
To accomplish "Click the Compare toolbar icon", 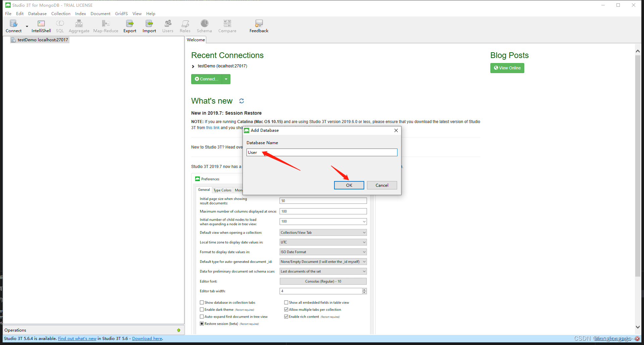I will pyautogui.click(x=227, y=26).
